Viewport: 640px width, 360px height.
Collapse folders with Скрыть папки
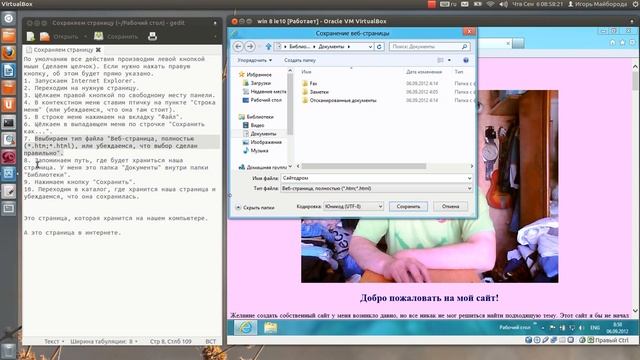tap(255, 207)
